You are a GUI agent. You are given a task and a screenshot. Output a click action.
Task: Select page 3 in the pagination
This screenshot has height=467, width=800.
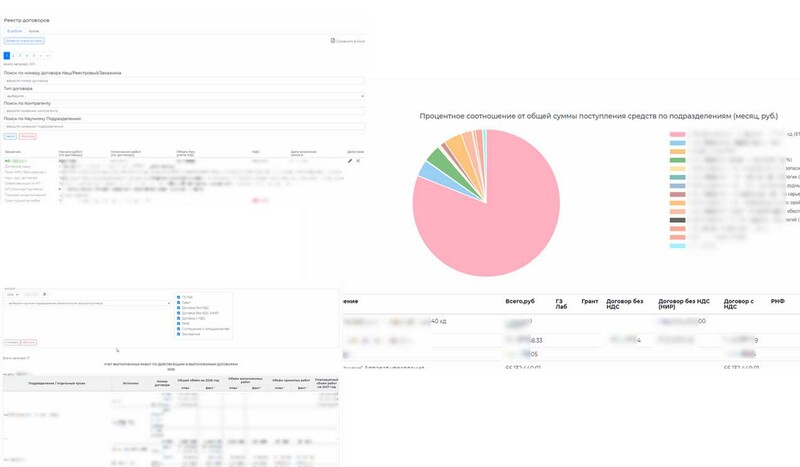(x=20, y=56)
